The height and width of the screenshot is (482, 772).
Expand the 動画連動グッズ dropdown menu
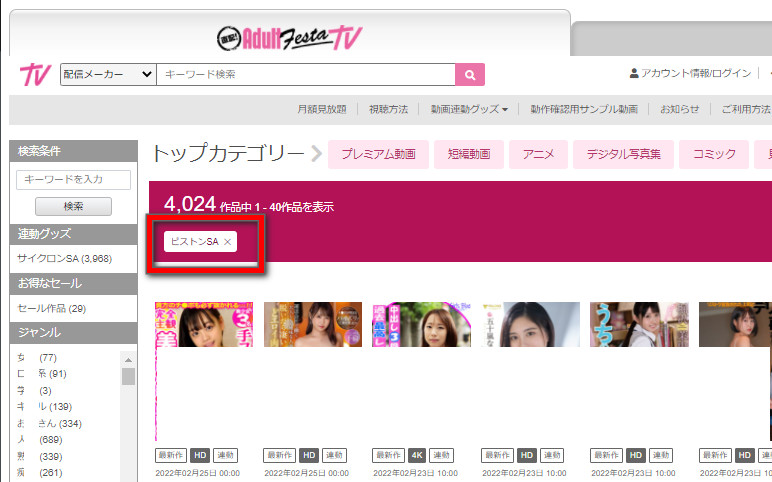469,109
